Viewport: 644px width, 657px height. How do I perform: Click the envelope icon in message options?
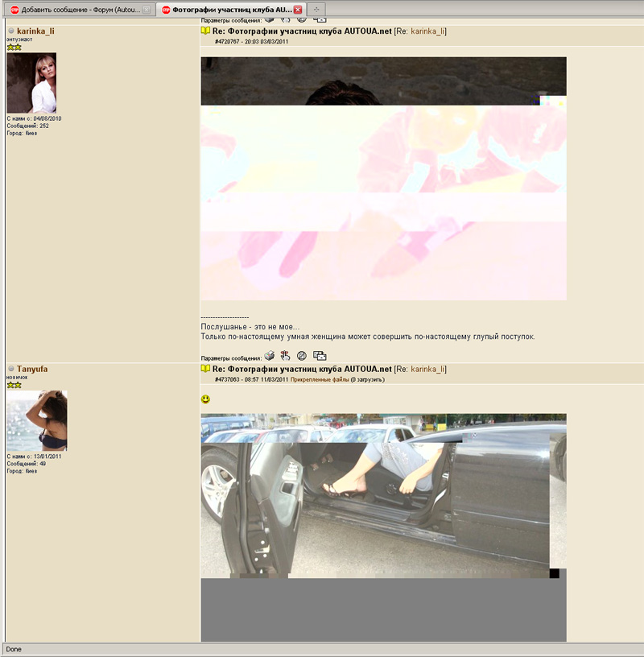[x=320, y=355]
